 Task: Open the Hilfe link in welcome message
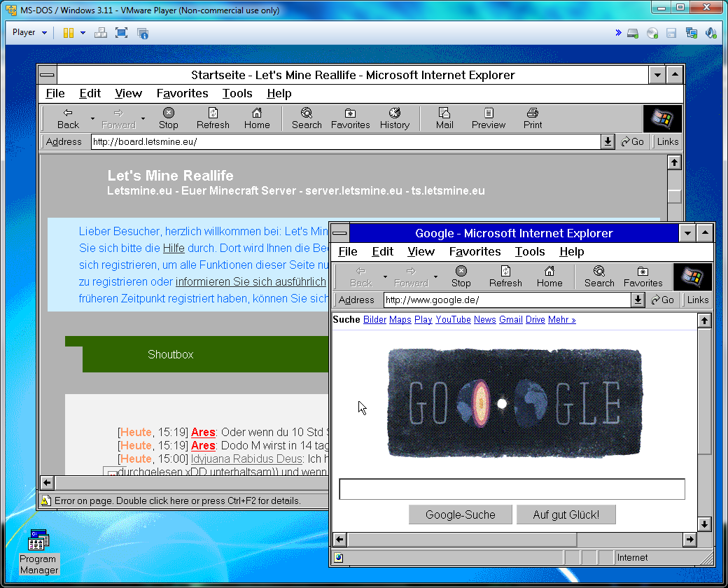(x=173, y=248)
